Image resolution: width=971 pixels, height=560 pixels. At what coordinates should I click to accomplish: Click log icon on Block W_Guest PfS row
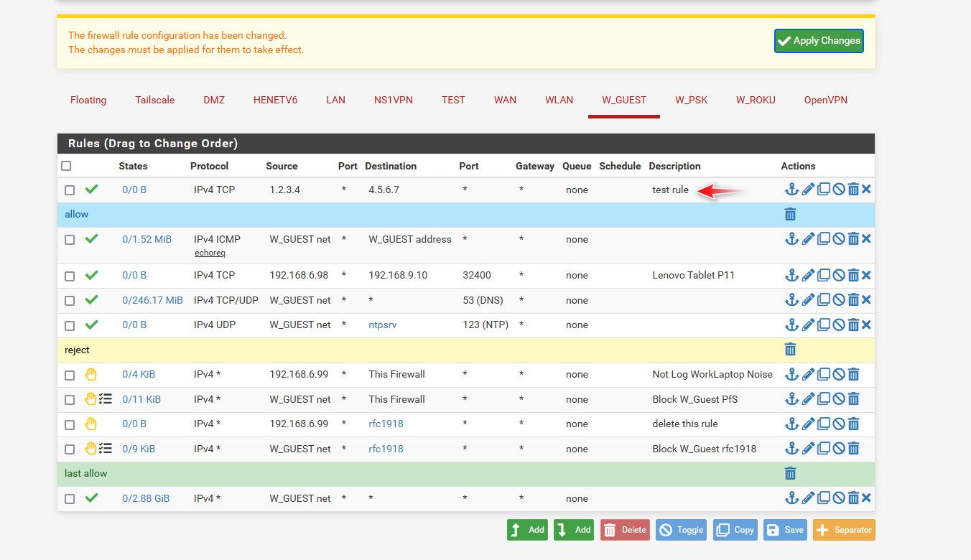pyautogui.click(x=106, y=399)
